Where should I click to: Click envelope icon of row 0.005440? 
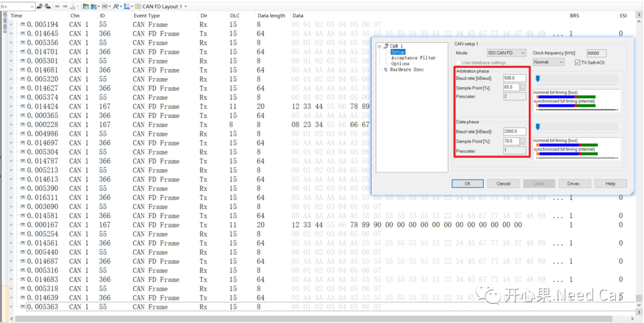(23, 252)
